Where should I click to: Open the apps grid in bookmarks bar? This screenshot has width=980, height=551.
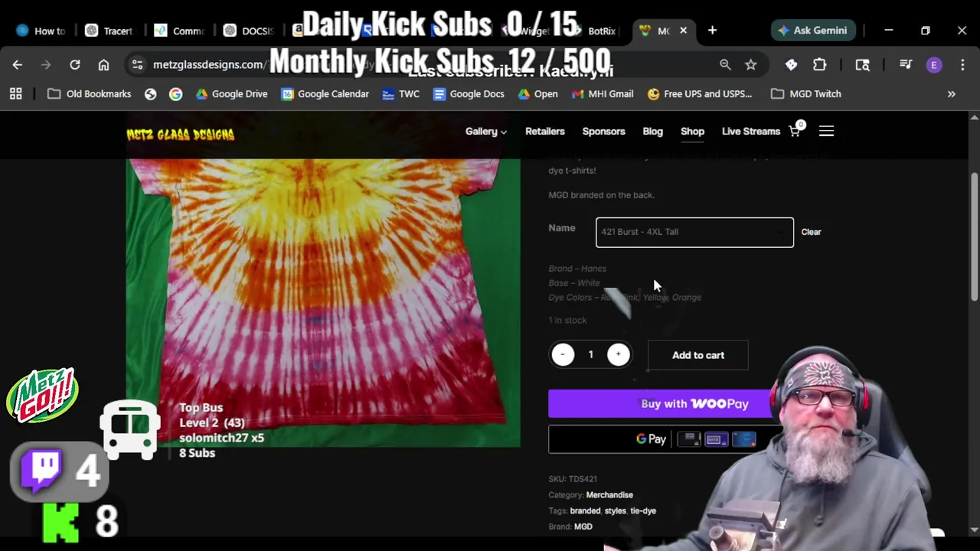[x=15, y=94]
